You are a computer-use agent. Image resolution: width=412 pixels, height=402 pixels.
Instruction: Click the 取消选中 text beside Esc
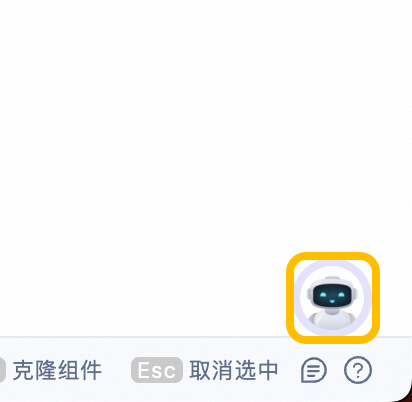point(234,370)
